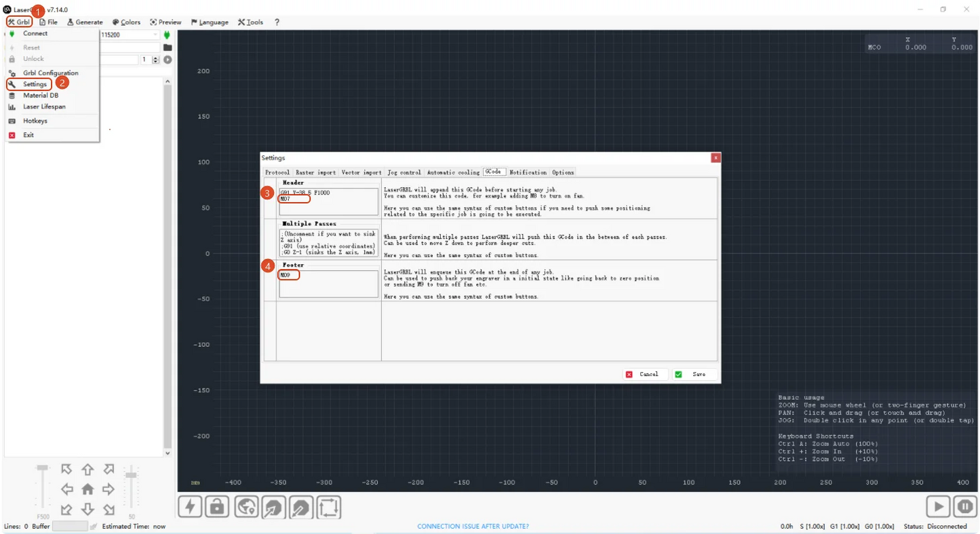Image resolution: width=980 pixels, height=534 pixels.
Task: Open the Tools menu
Action: coord(250,22)
